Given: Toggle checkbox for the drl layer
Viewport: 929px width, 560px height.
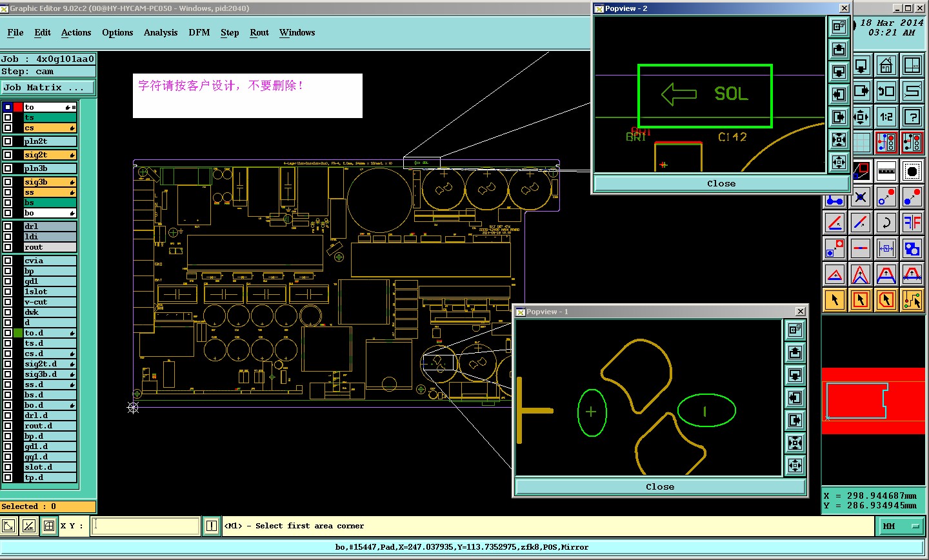Looking at the screenshot, I should (x=8, y=226).
